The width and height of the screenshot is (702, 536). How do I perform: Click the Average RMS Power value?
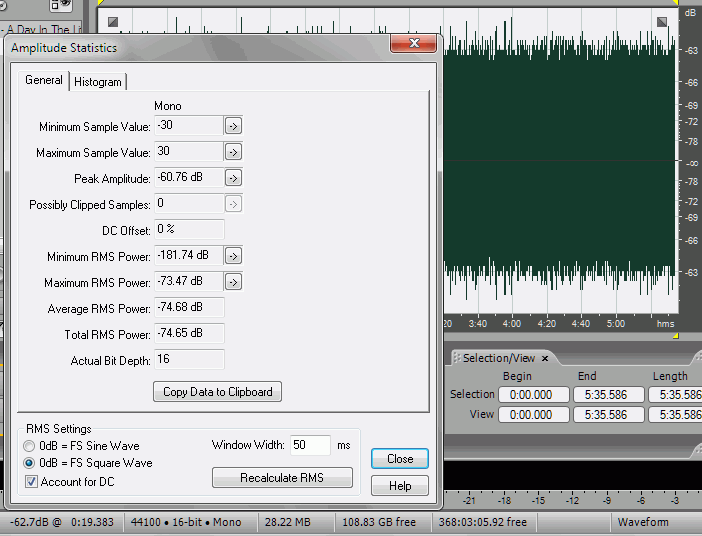pos(189,307)
